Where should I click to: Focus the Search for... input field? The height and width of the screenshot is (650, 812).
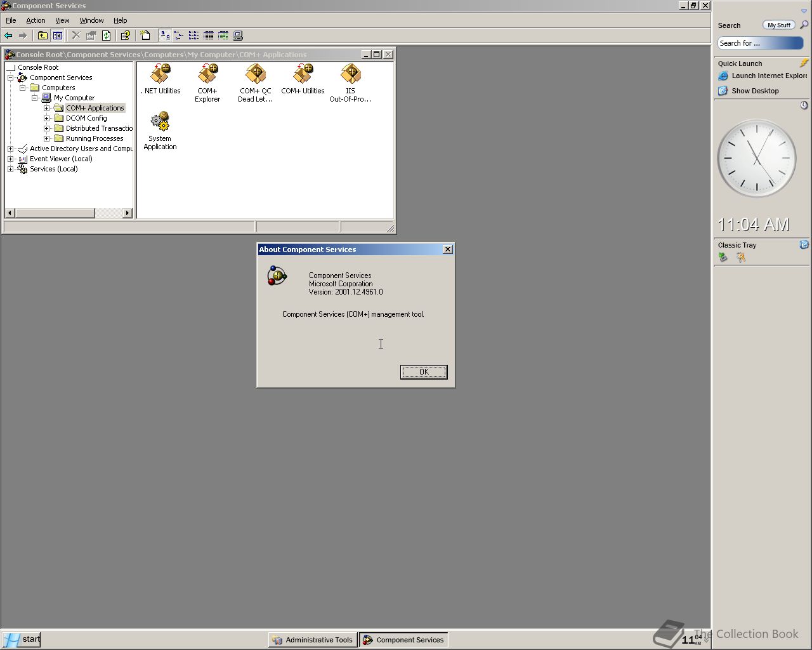pos(761,43)
